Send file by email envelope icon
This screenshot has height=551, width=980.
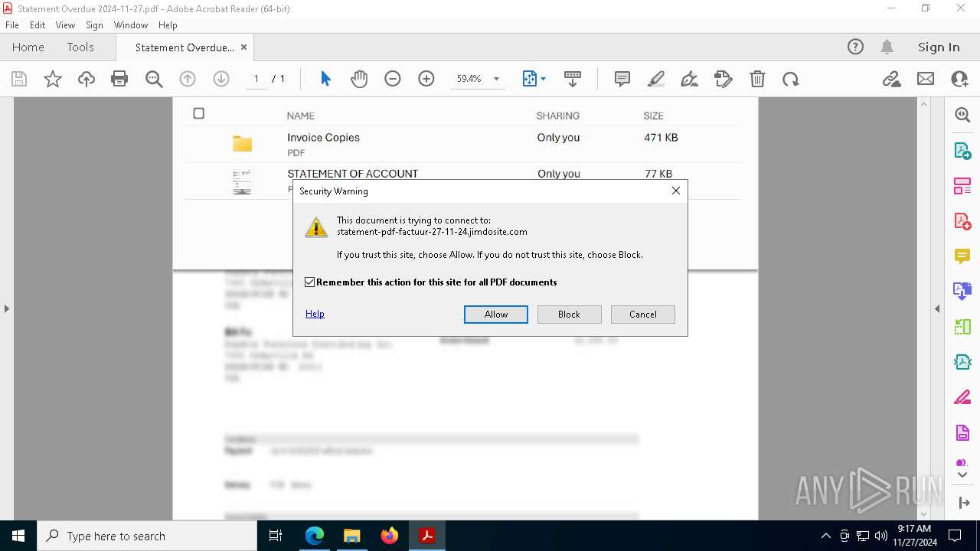[x=926, y=79]
